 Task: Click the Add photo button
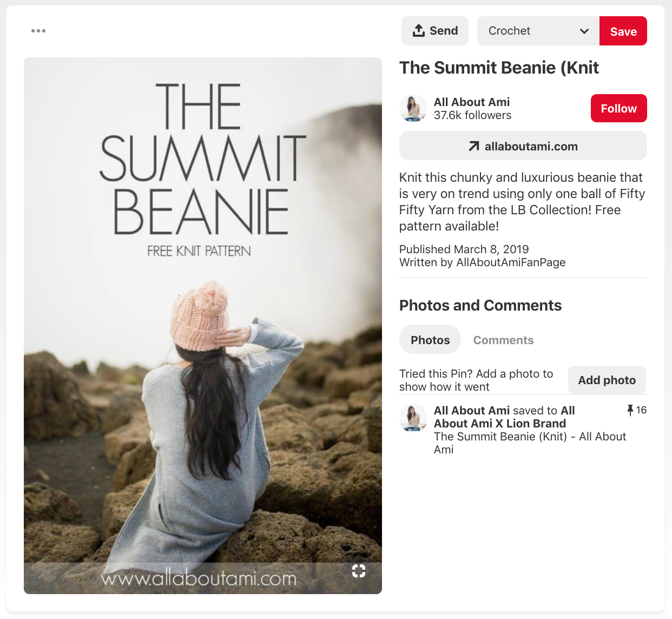click(x=607, y=380)
